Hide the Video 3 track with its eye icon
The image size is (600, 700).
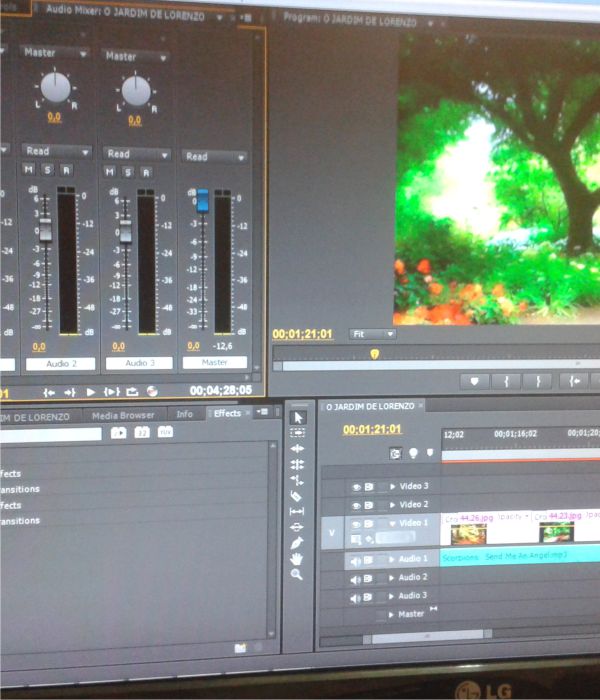(355, 486)
